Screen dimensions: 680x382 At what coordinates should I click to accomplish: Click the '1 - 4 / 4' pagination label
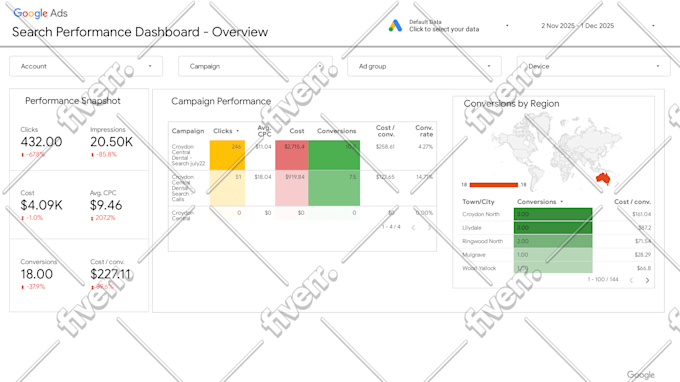[391, 227]
